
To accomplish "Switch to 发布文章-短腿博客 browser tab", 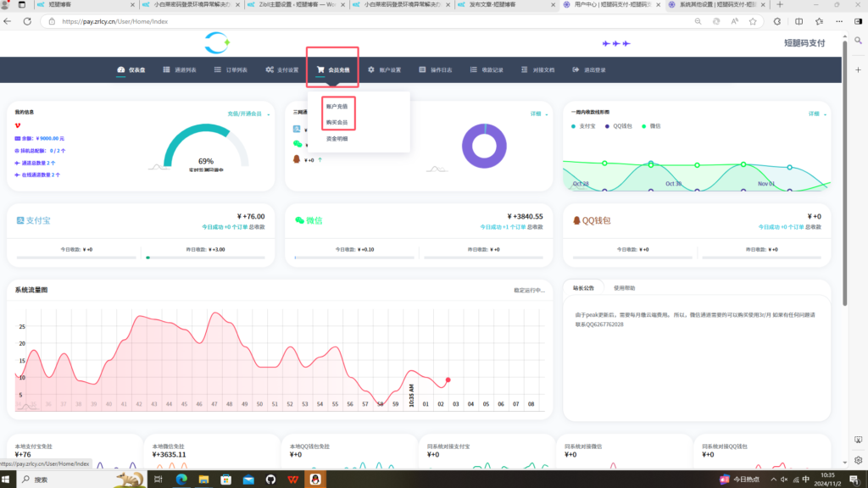I will tap(505, 4).
